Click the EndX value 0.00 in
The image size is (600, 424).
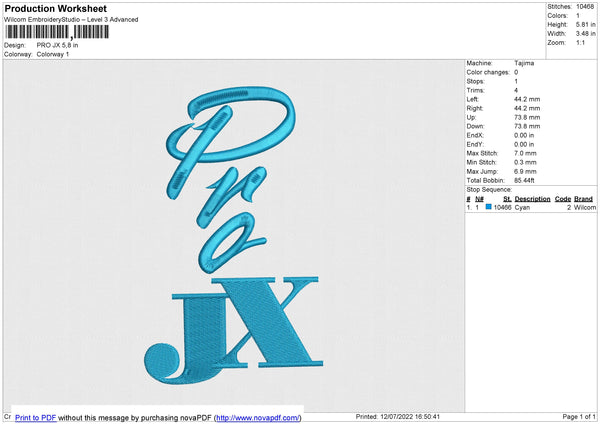(524, 135)
